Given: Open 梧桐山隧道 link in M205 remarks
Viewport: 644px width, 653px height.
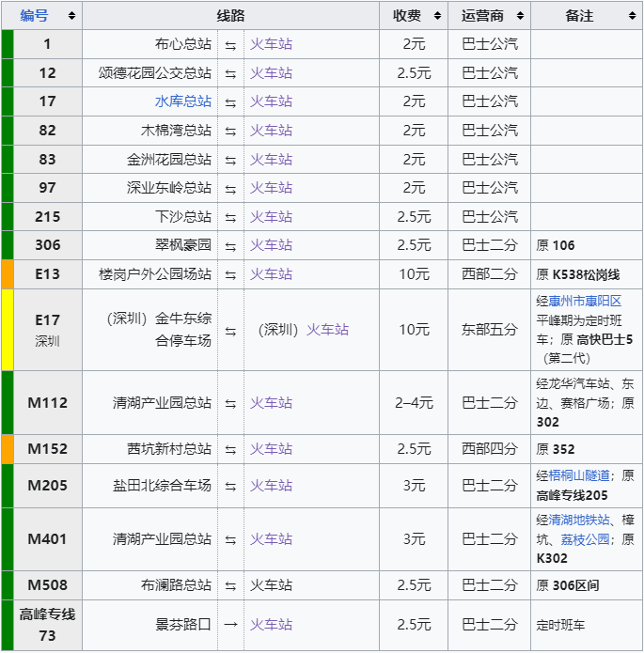Looking at the screenshot, I should pos(579,475).
